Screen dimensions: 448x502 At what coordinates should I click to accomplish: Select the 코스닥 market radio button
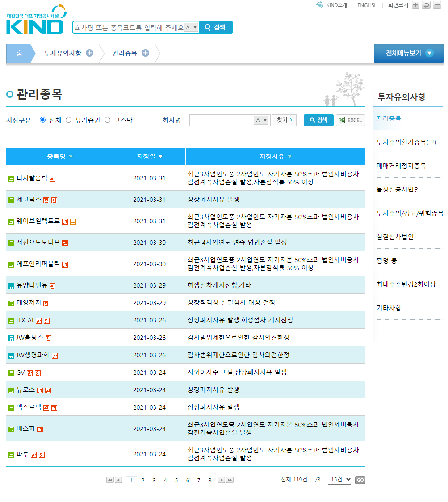pos(108,120)
